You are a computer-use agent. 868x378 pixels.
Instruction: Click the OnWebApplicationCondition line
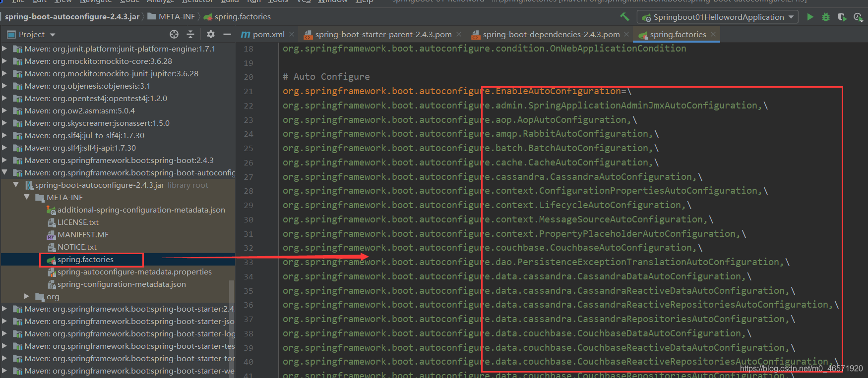(485, 49)
